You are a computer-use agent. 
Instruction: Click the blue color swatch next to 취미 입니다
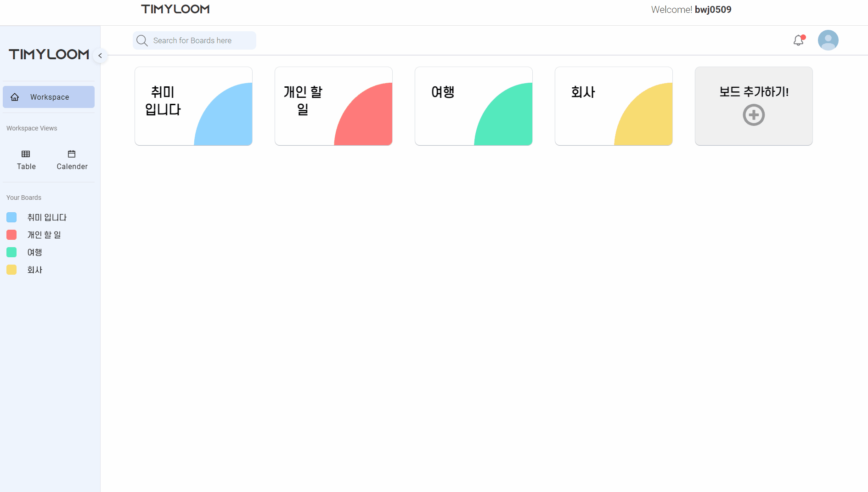11,217
